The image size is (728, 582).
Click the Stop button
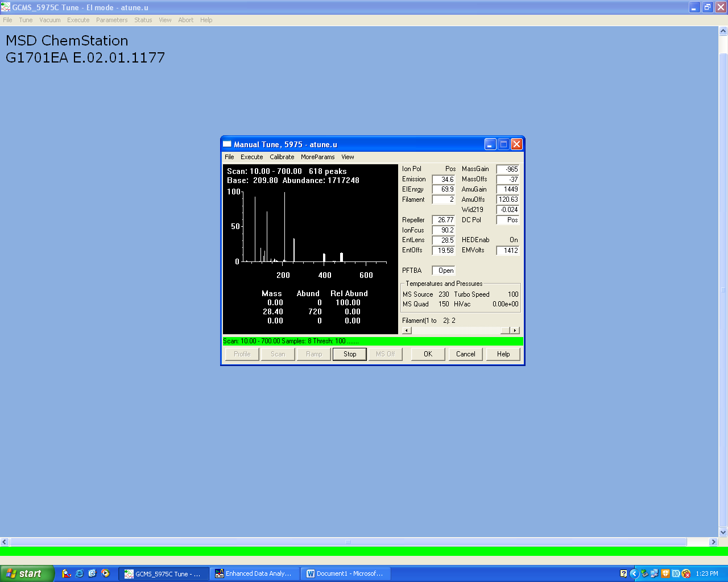pos(350,354)
